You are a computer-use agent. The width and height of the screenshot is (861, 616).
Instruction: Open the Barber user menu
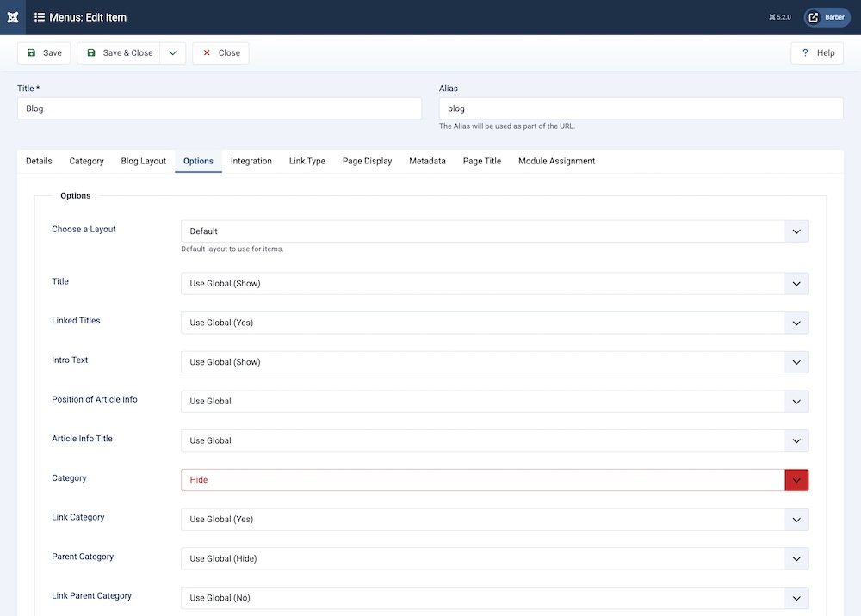coord(827,17)
